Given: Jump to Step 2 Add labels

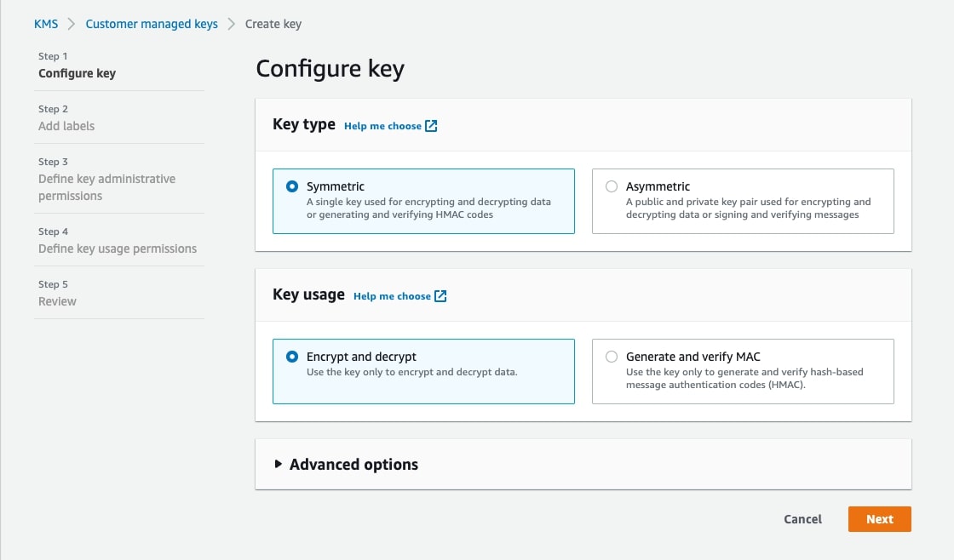Looking at the screenshot, I should [66, 126].
